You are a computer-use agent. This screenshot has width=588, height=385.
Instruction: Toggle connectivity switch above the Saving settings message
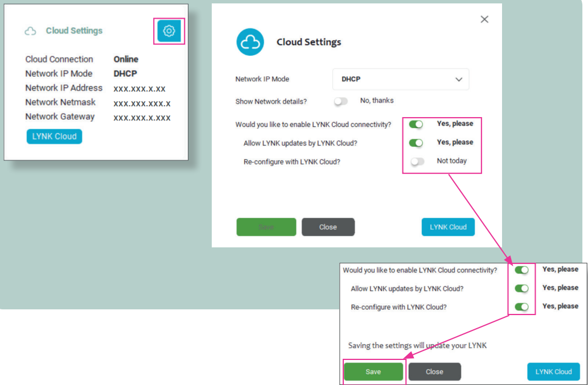(x=521, y=270)
